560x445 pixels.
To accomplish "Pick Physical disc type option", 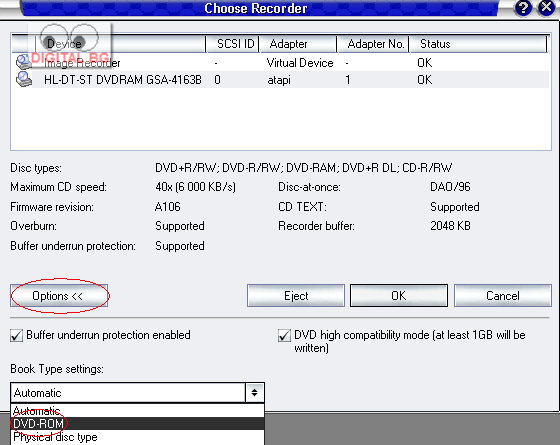I will 138,437.
